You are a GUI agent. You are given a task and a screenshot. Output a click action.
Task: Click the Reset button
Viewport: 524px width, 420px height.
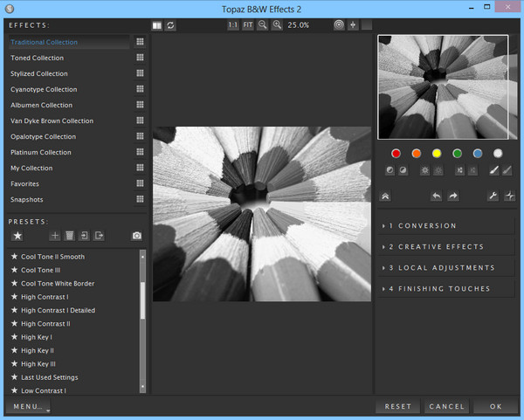(x=398, y=407)
